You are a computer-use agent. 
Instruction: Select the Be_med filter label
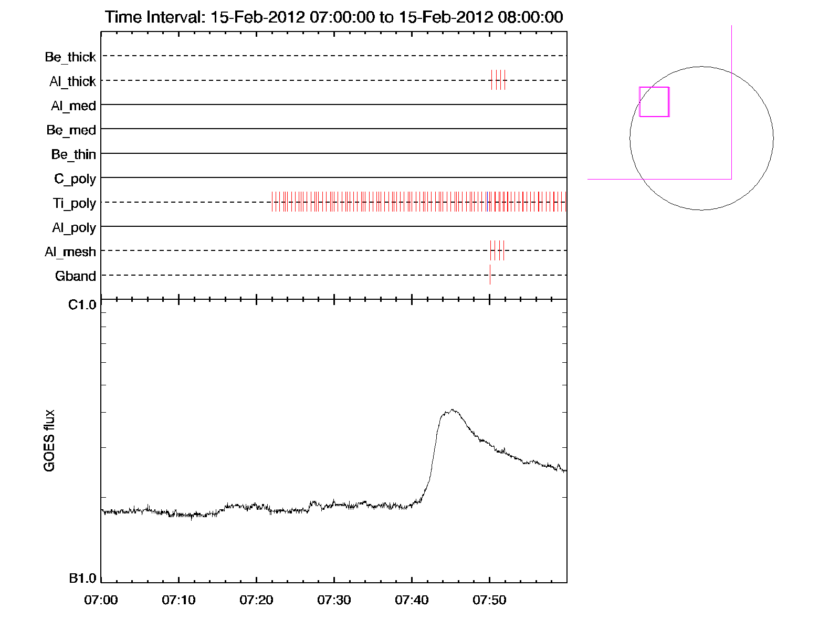click(71, 130)
